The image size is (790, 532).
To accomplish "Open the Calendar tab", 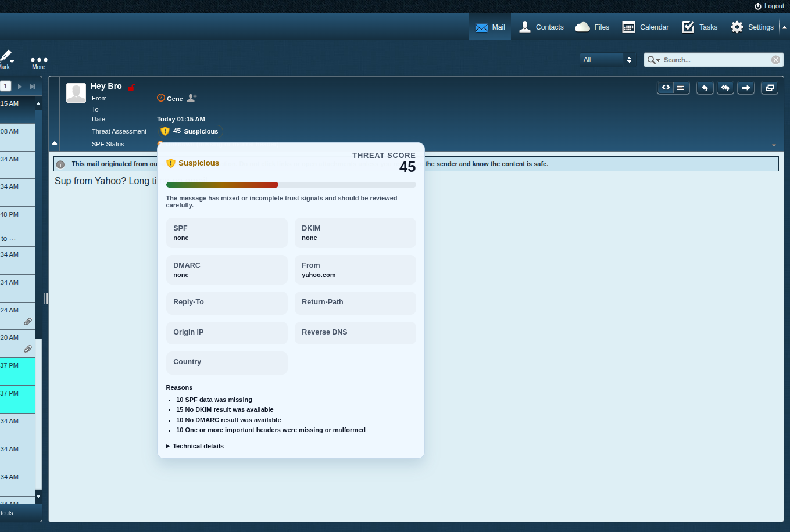I will click(x=645, y=27).
